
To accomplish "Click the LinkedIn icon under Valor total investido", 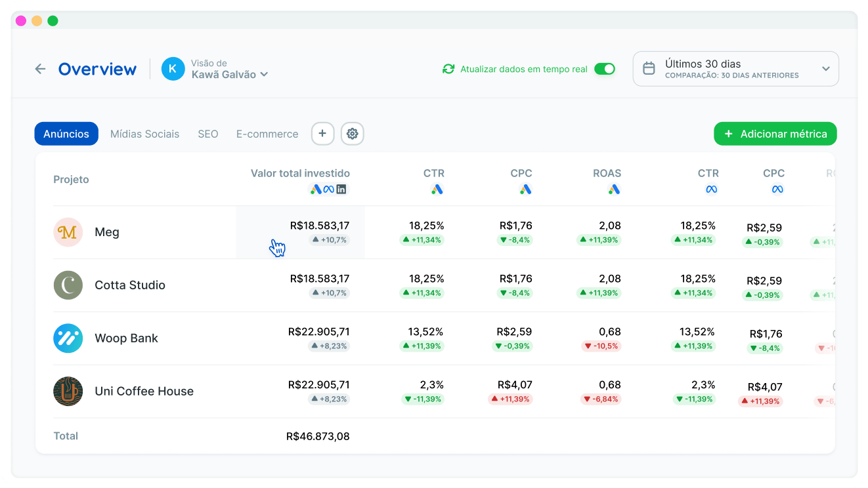I will [x=341, y=190].
